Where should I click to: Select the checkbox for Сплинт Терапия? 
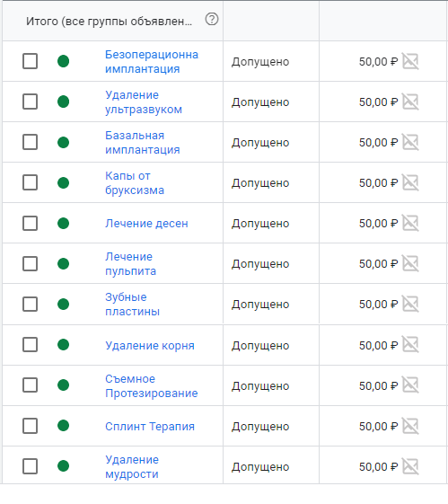[x=30, y=426]
